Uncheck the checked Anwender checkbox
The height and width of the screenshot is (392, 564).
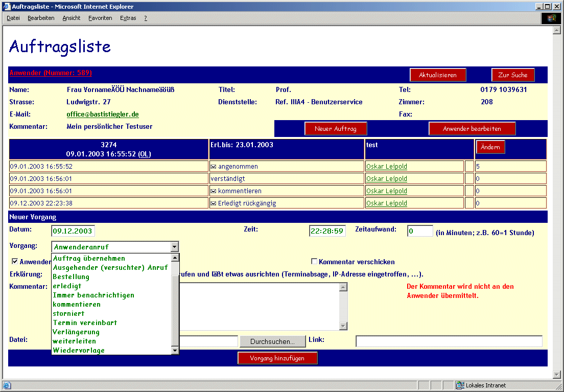tap(15, 261)
